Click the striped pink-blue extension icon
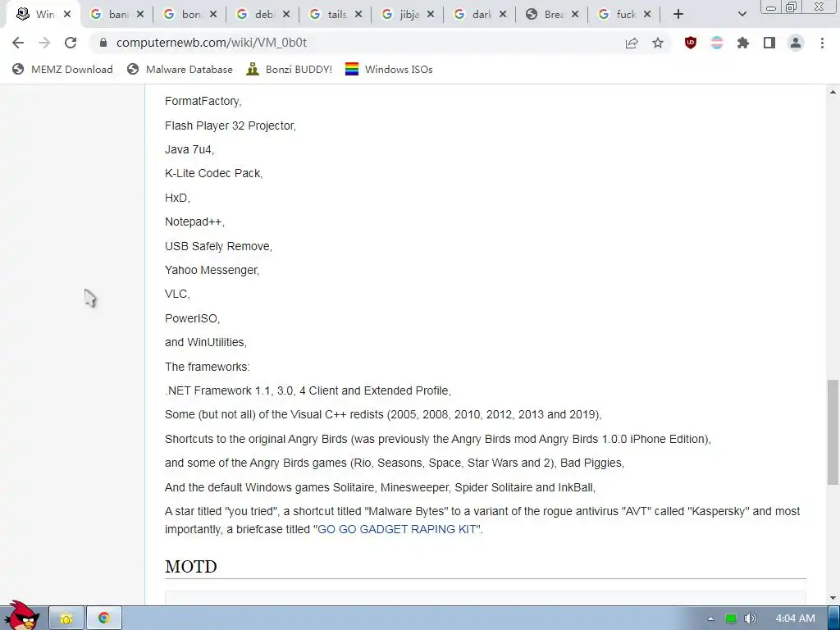 point(716,43)
